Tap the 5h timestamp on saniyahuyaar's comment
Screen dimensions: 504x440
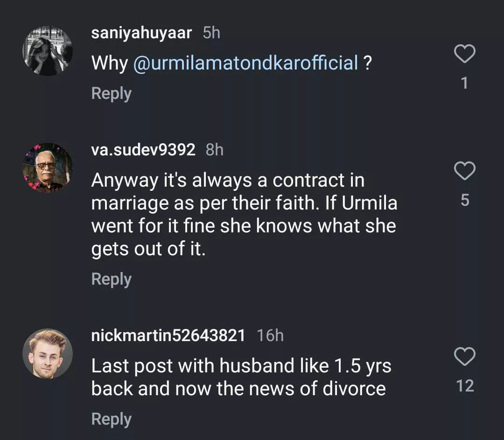(211, 33)
